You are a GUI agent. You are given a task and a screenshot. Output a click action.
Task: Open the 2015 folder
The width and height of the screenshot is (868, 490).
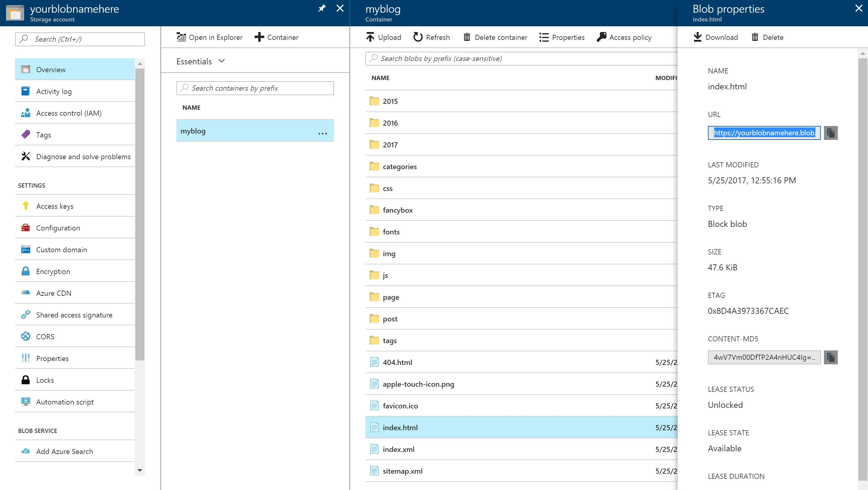pos(521,101)
